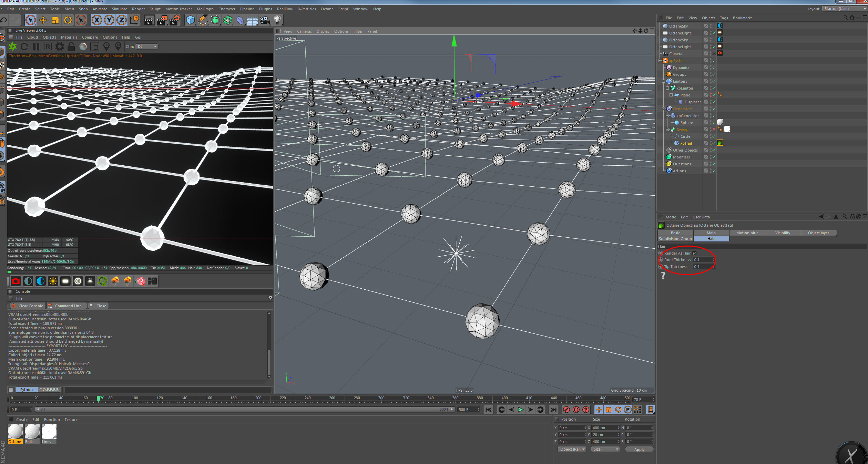
Task: Toggle X axis lock button
Action: pyautogui.click(x=97, y=20)
